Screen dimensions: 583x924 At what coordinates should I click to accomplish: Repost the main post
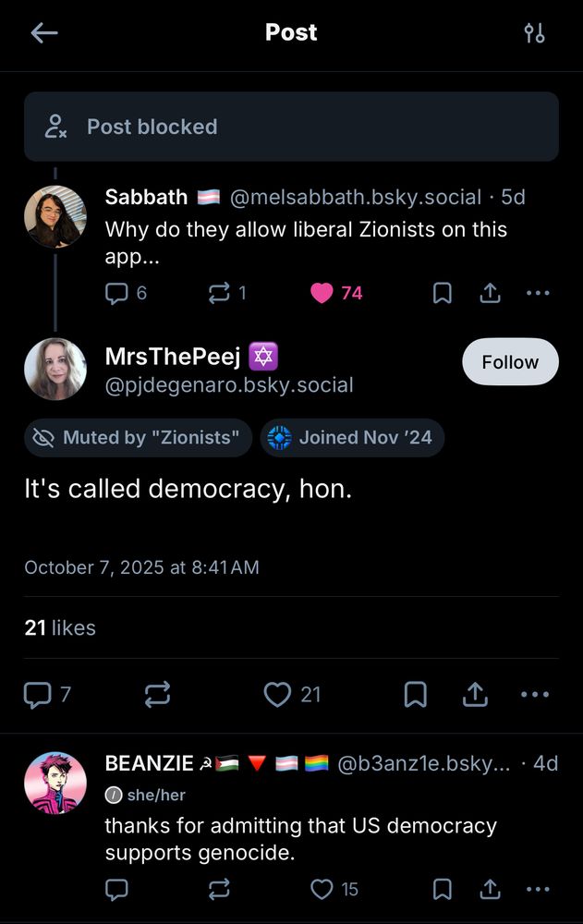157,694
